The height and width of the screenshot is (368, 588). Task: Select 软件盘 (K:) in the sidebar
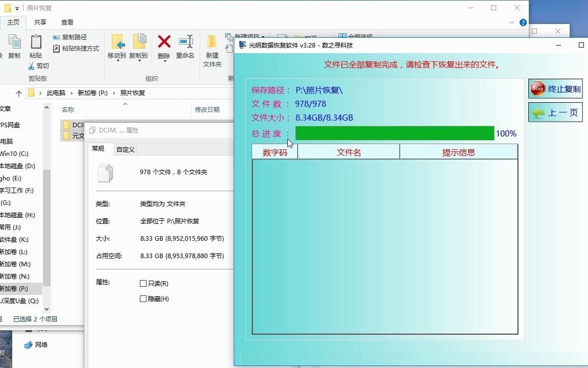point(14,240)
